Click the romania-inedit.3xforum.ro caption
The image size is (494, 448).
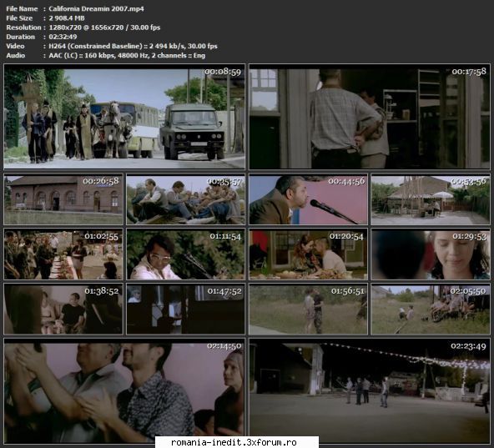click(x=234, y=442)
